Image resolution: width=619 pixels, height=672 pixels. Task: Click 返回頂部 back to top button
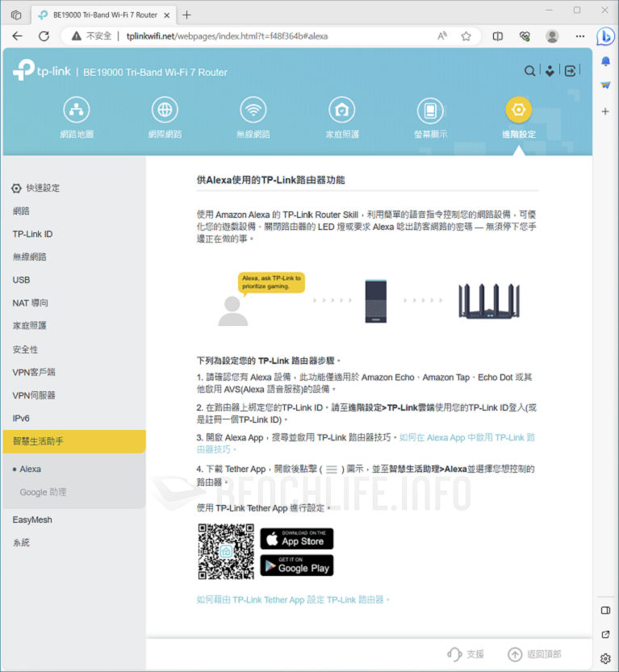coord(534,654)
